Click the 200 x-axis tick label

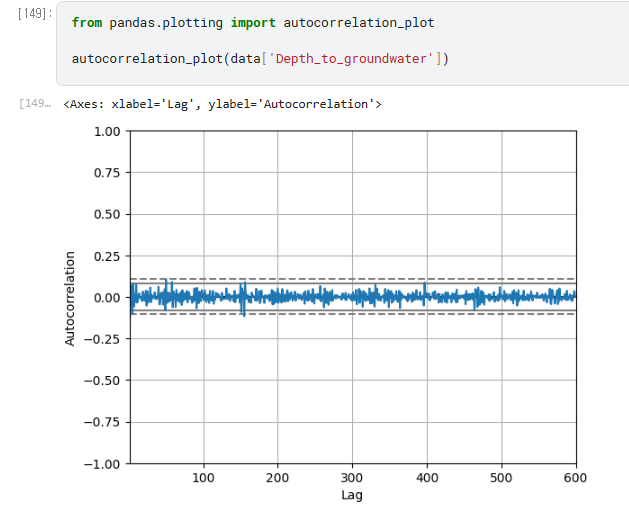pyautogui.click(x=277, y=478)
